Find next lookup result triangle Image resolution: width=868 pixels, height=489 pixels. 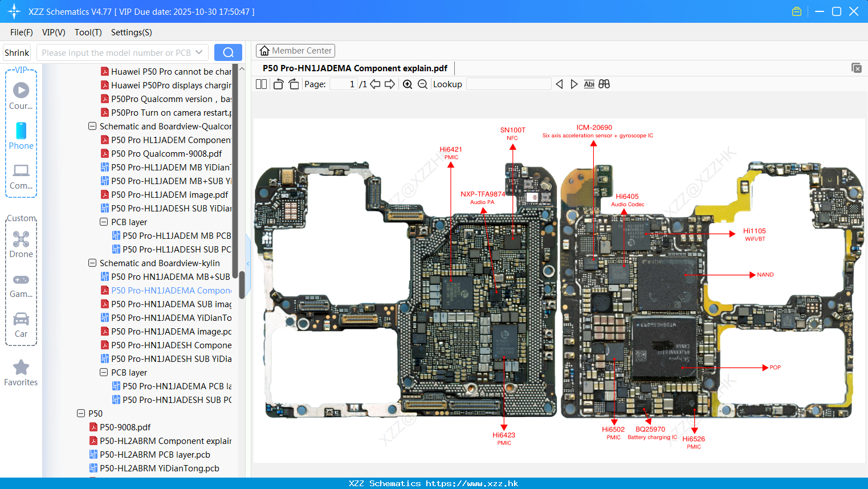tap(574, 84)
